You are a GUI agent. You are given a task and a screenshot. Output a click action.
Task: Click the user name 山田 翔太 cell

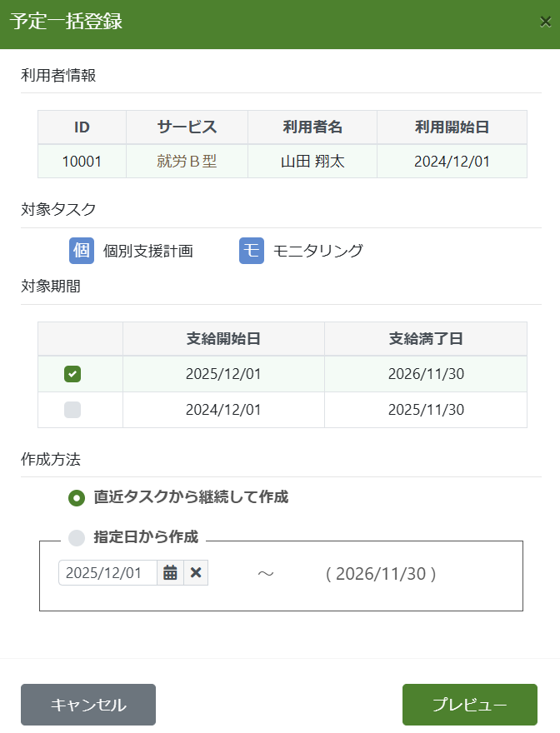click(x=312, y=162)
